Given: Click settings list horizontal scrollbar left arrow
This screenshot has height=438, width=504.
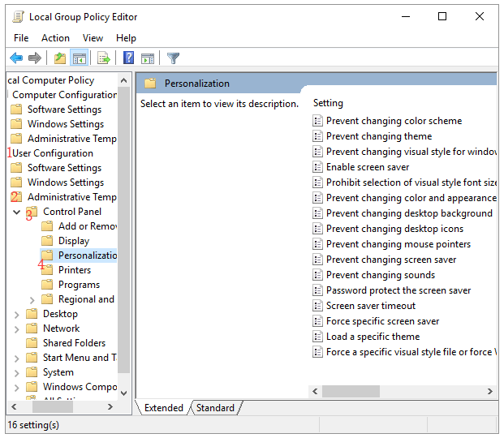Looking at the screenshot, I should [315, 391].
